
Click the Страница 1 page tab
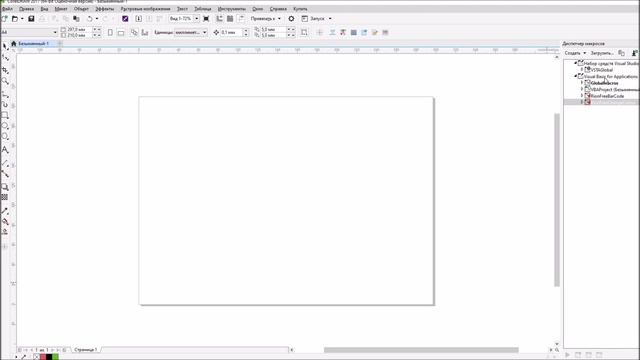tap(86, 350)
